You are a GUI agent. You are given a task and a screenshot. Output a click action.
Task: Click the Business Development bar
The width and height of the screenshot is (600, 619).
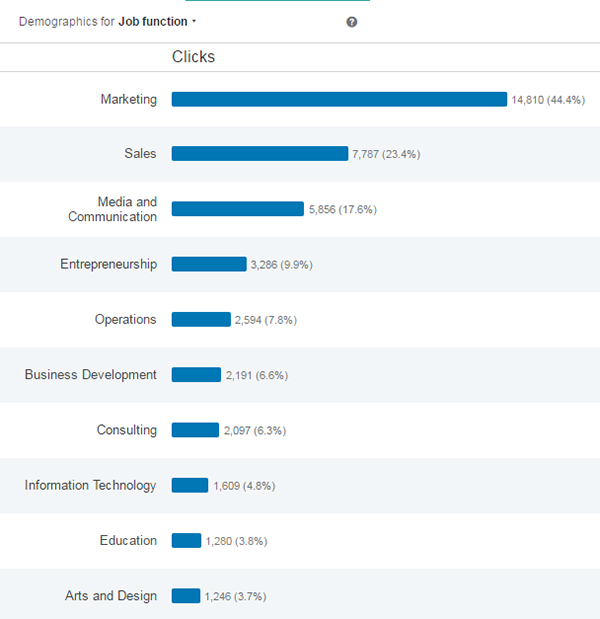click(196, 375)
